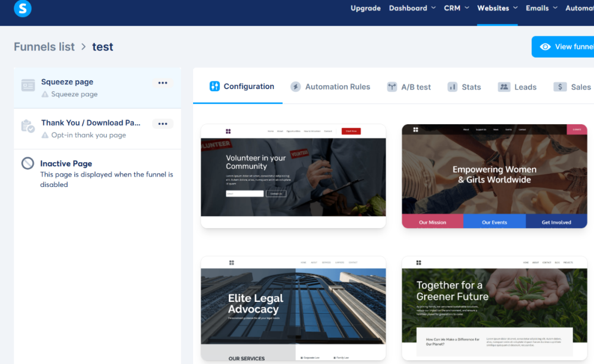Expand the CRM dropdown menu
594x364 pixels.
click(x=457, y=8)
